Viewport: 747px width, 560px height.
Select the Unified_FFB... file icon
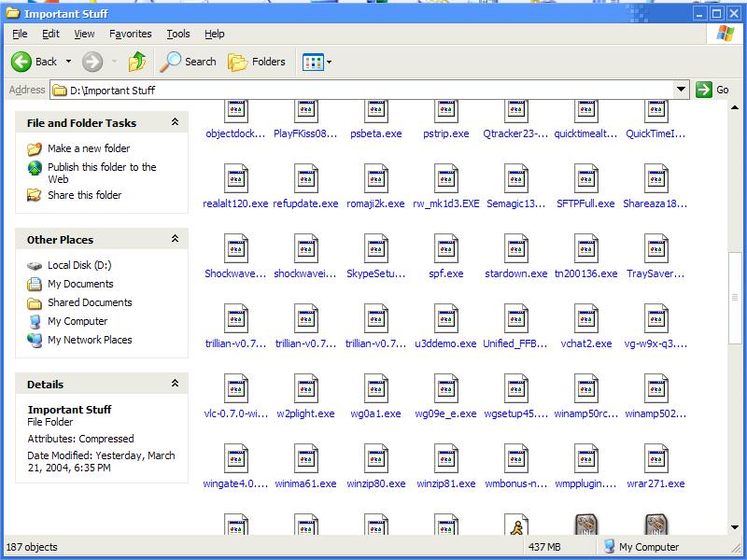[x=516, y=318]
